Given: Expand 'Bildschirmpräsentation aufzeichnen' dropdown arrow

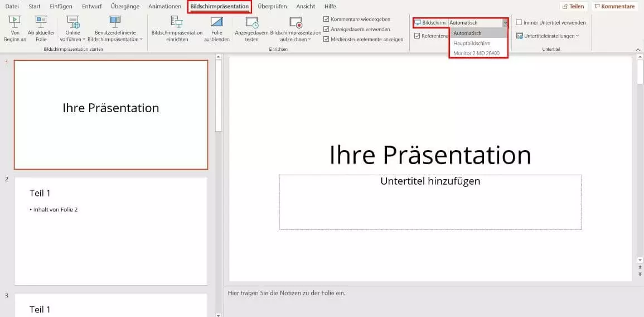Looking at the screenshot, I should [x=309, y=40].
